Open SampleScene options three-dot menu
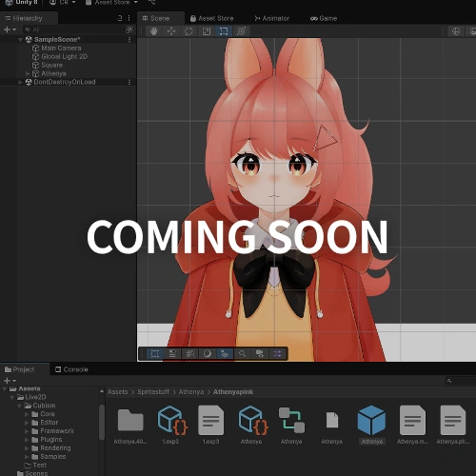This screenshot has height=476, width=476. click(129, 39)
